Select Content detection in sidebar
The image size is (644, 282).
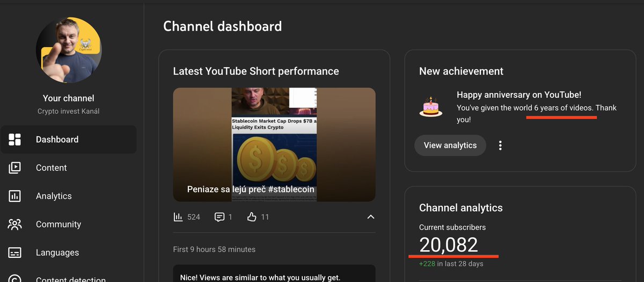click(x=69, y=278)
